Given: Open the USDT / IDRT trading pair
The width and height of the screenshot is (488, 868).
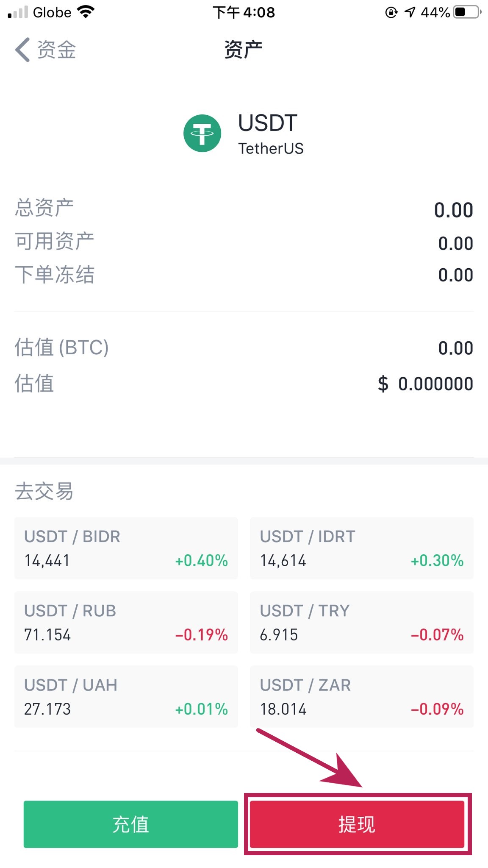Looking at the screenshot, I should [362, 548].
